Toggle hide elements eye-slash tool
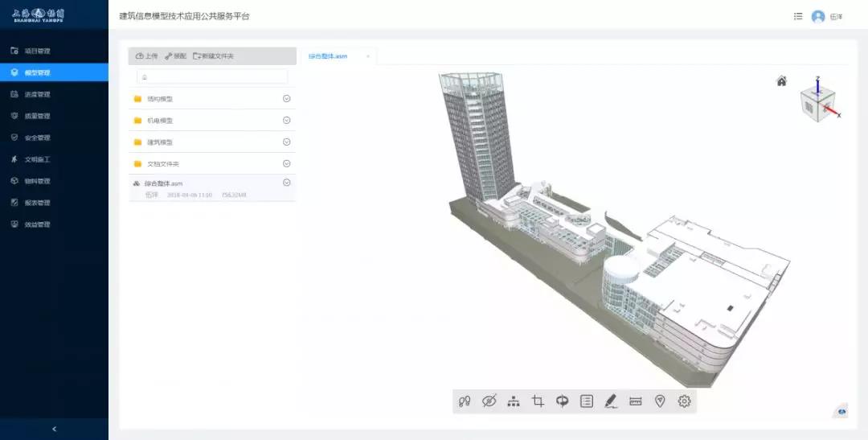 click(x=489, y=401)
